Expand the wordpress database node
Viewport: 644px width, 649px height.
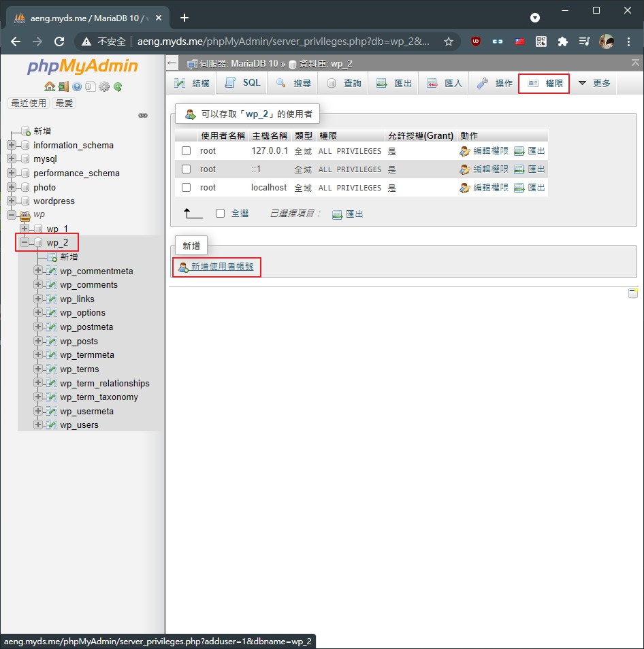click(12, 201)
